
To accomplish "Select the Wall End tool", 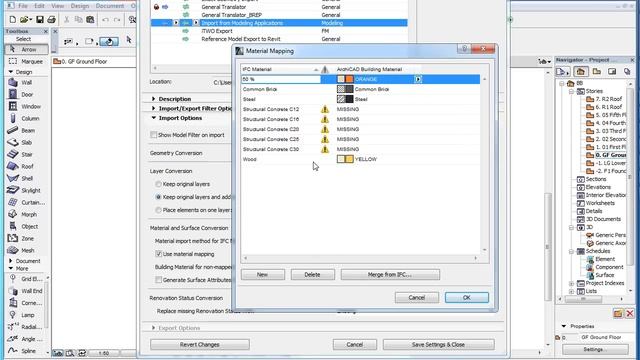I will [26, 291].
